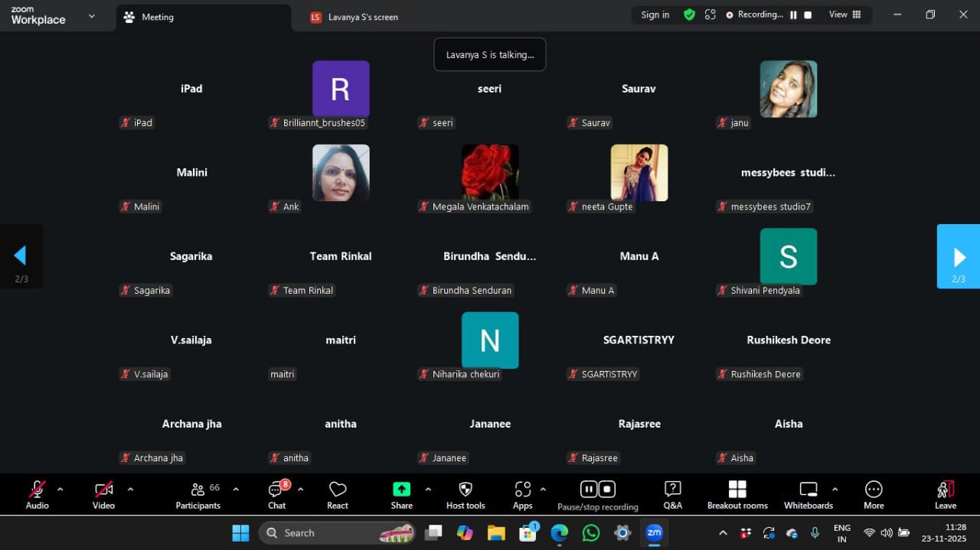Open WhatsApp from the Windows taskbar
The width and height of the screenshot is (980, 550).
tap(591, 533)
